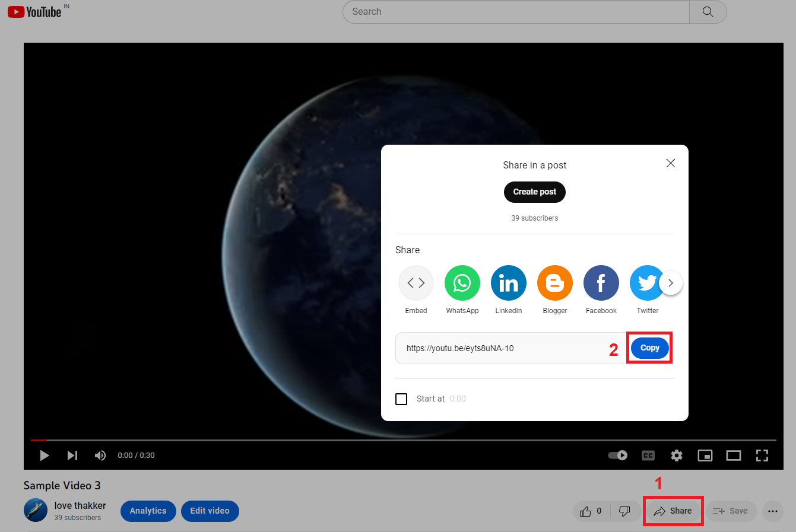
Task: Open the player settings gear
Action: 676,455
